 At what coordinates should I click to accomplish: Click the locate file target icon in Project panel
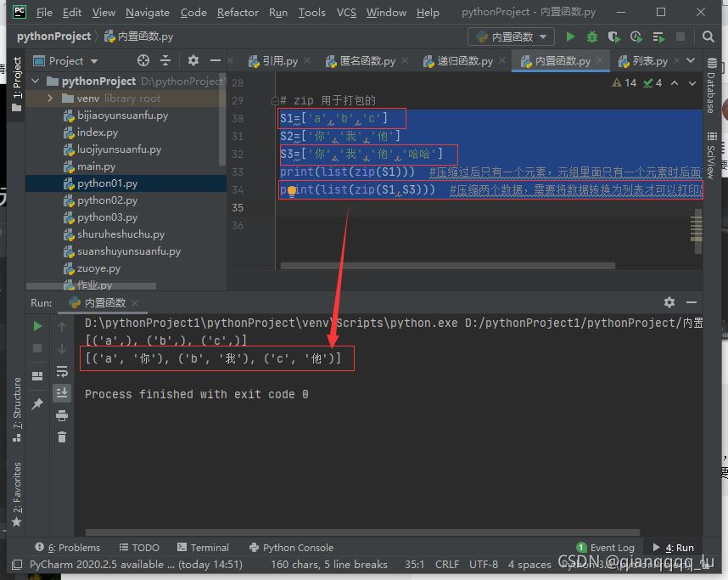click(143, 60)
